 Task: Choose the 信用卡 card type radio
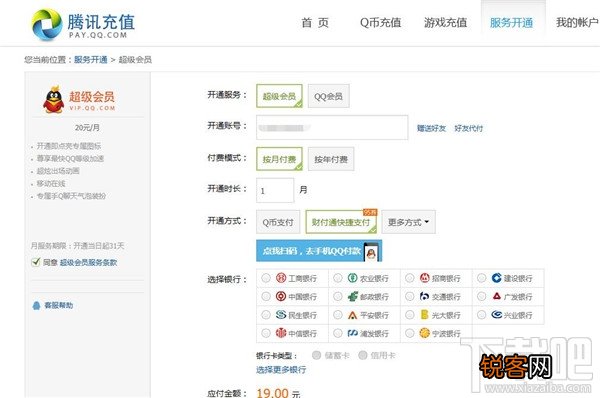(x=363, y=355)
